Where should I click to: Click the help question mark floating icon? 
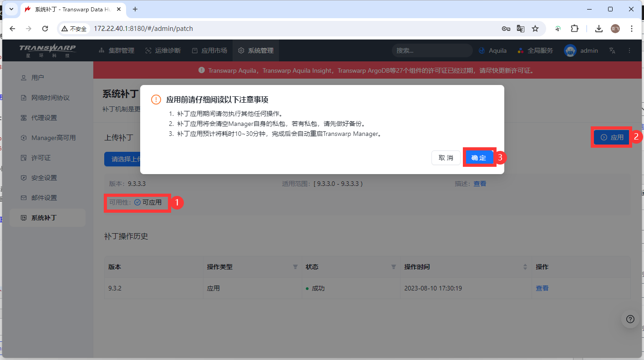(630, 319)
